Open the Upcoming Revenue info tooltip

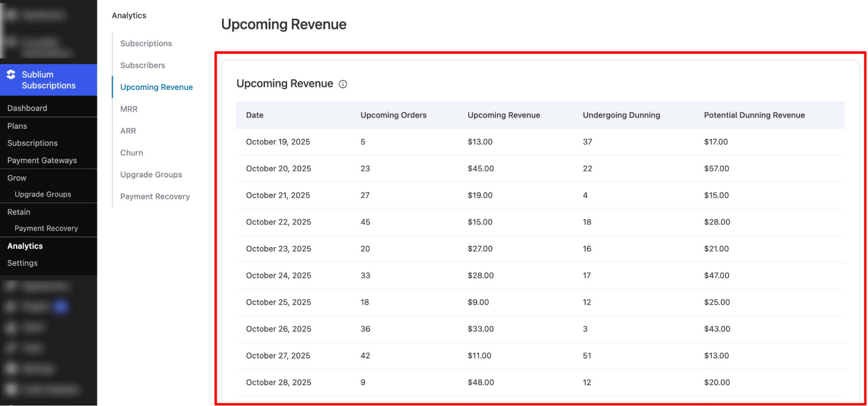pos(343,84)
